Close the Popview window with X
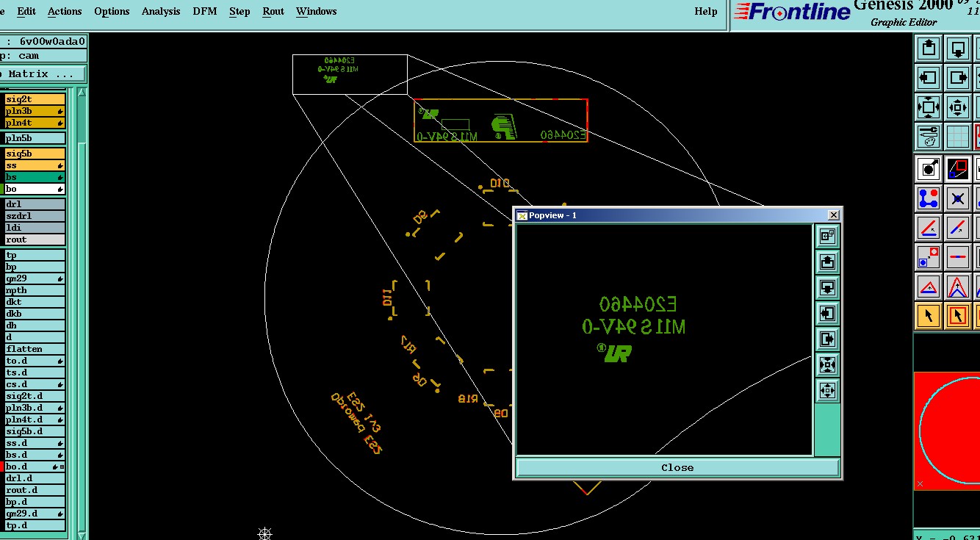980x540 pixels. [833, 215]
